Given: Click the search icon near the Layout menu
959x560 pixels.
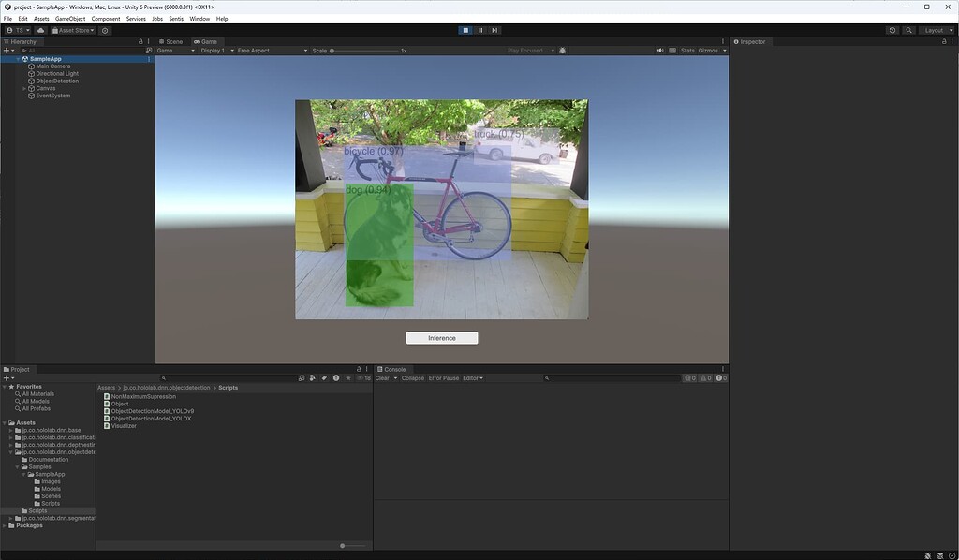Looking at the screenshot, I should click(907, 30).
